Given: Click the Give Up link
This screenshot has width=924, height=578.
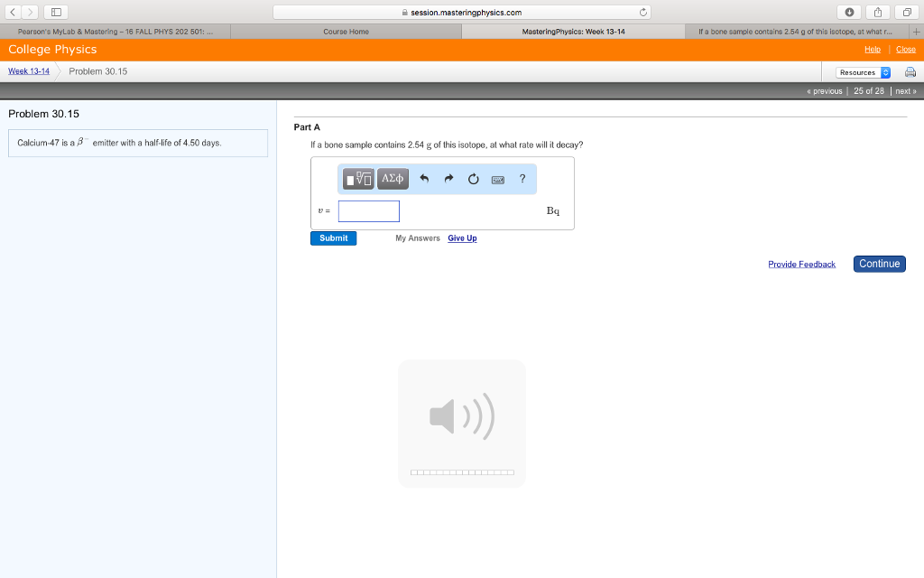Looking at the screenshot, I should [462, 238].
